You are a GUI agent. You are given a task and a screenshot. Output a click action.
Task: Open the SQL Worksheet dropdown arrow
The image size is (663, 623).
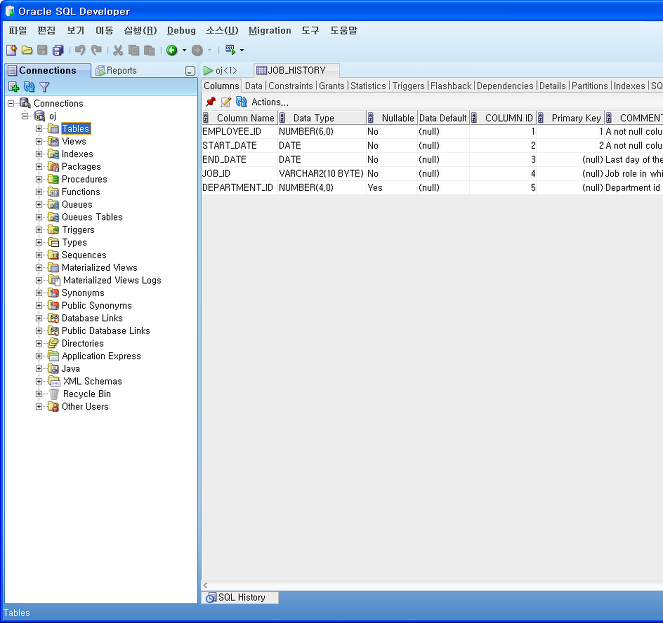[x=242, y=50]
